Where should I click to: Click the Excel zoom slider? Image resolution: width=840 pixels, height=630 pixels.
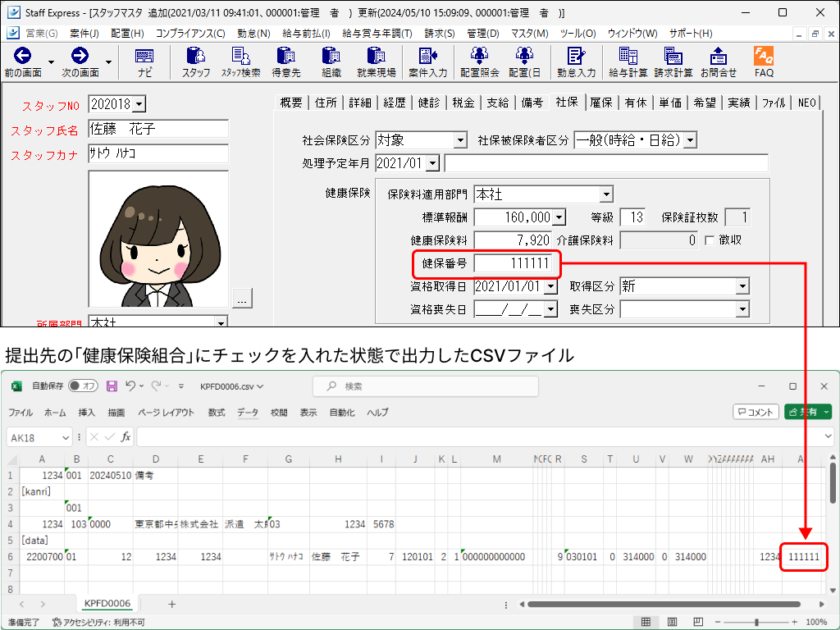coord(756,622)
